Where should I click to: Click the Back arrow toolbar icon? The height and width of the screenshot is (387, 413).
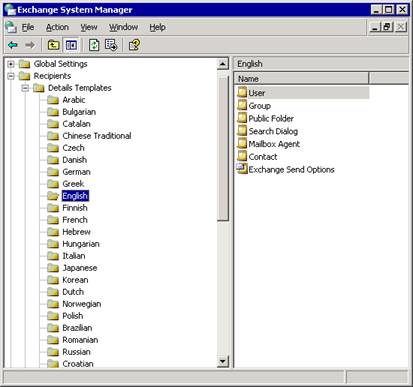point(13,45)
